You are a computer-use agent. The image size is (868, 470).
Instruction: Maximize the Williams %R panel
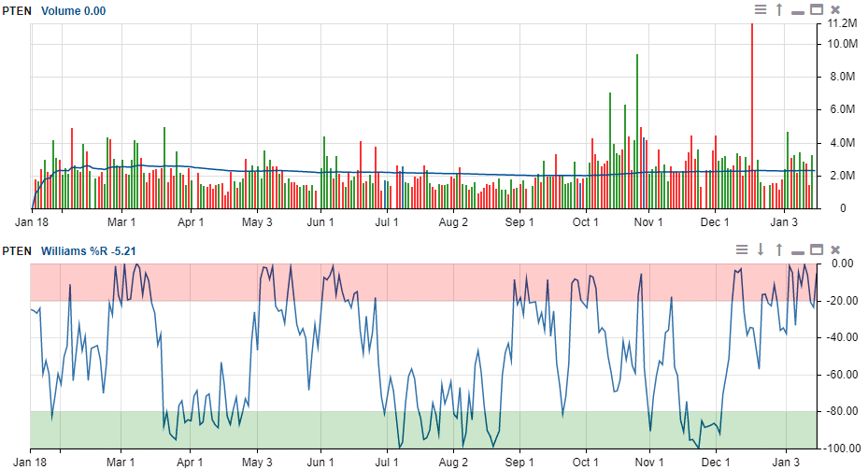(816, 249)
